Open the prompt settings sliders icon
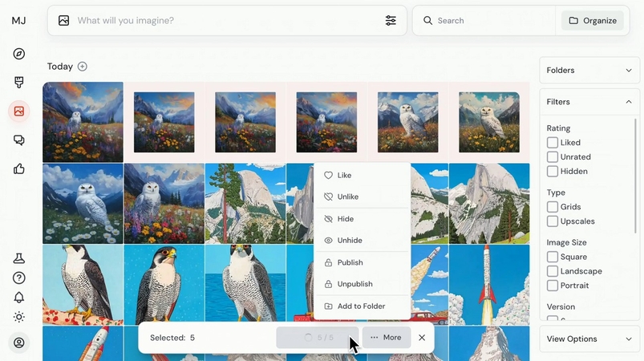This screenshot has width=644, height=361. point(391,21)
